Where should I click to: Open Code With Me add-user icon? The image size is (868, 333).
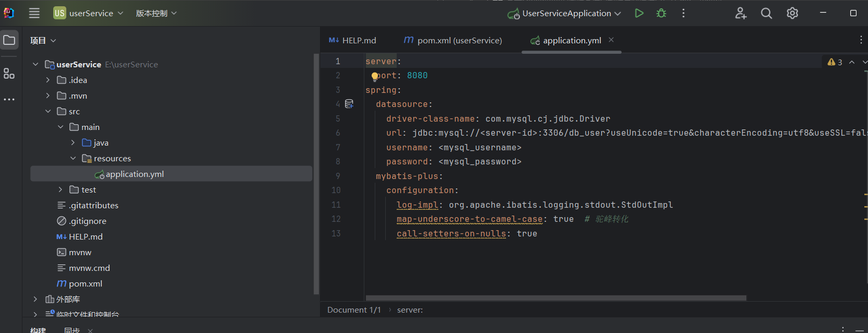[x=741, y=13]
